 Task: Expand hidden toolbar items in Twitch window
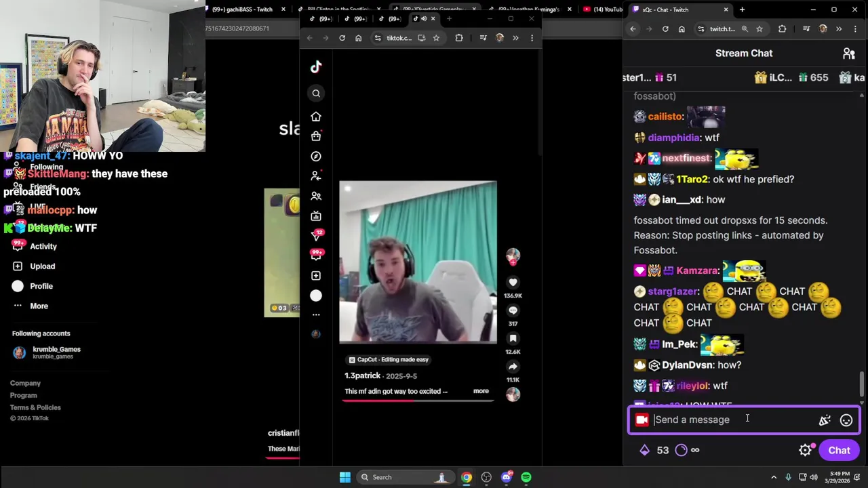coord(839,28)
